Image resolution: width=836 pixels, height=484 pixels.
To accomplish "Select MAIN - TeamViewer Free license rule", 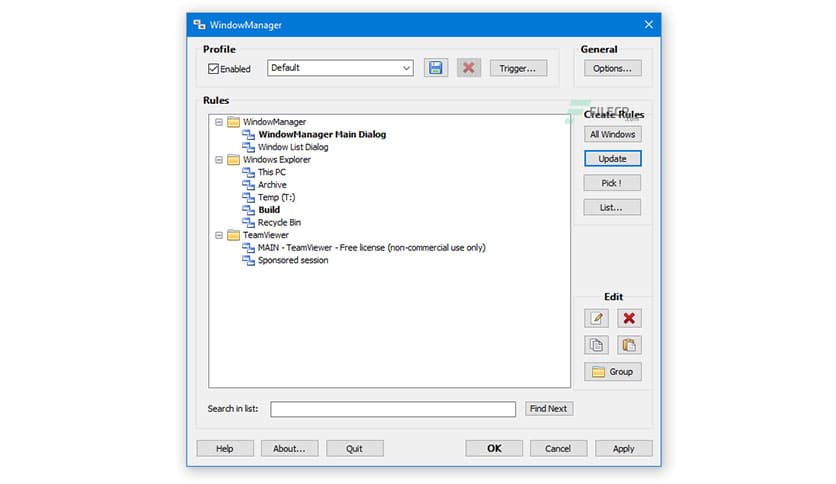I will pos(372,247).
